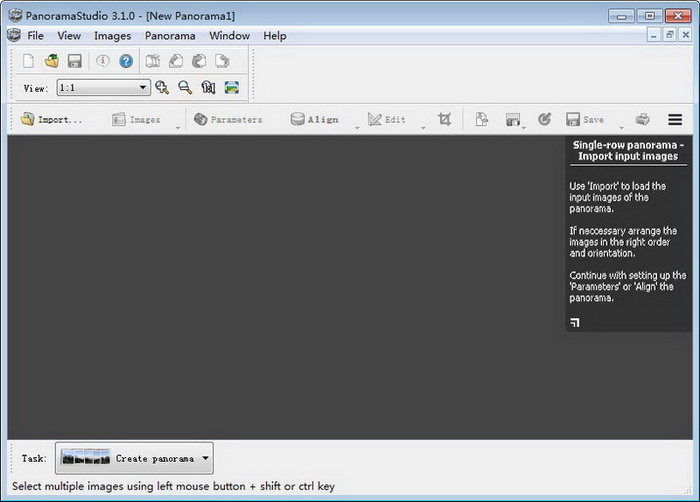Click the document export icon after crop
700x502 pixels.
(x=482, y=119)
